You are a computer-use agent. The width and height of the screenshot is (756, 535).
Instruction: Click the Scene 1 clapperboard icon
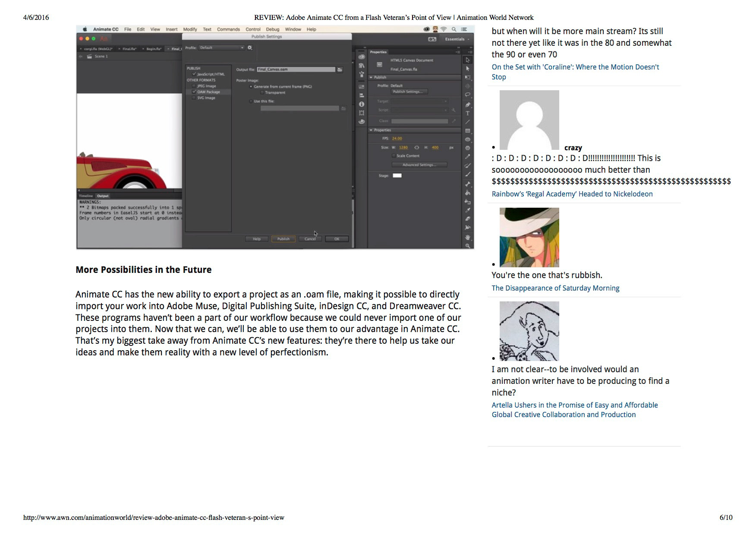tap(89, 57)
